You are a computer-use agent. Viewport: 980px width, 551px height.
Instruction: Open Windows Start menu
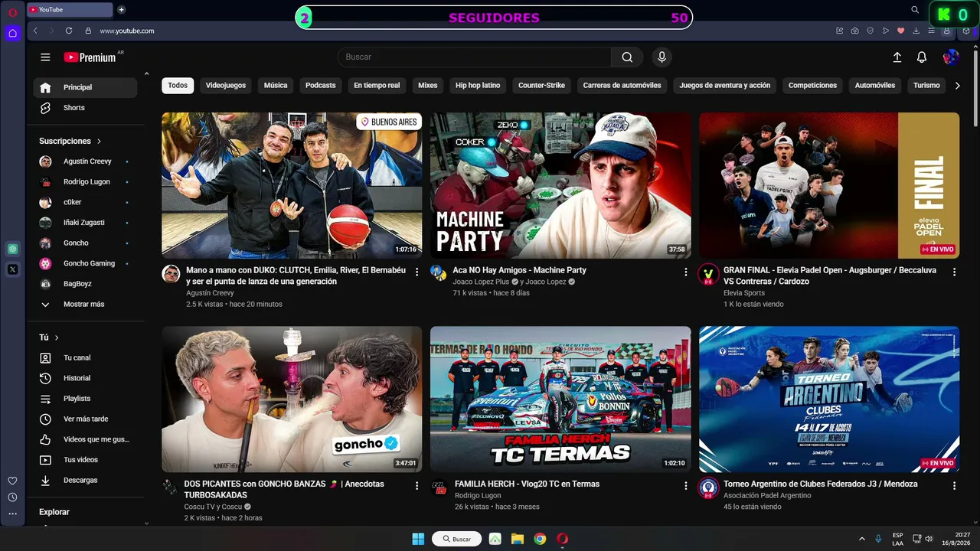[418, 539]
